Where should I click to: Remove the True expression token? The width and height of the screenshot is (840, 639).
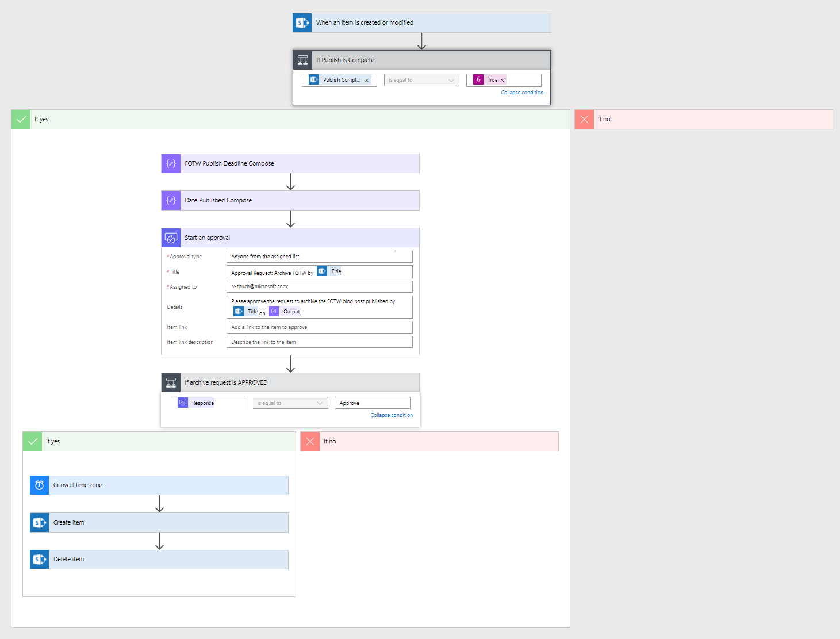502,81
